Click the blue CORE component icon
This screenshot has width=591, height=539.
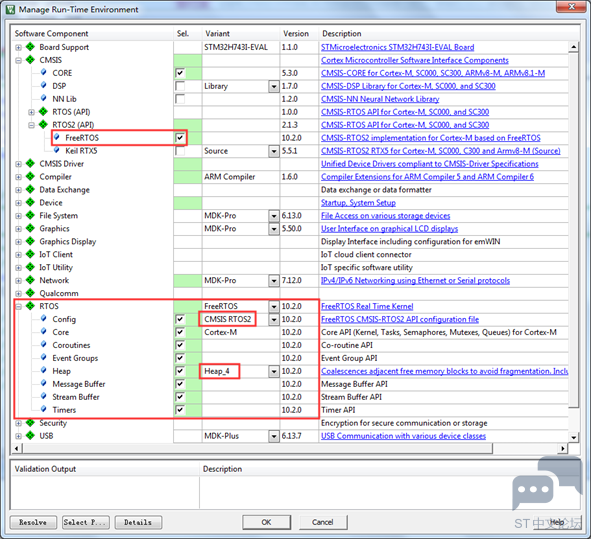(x=44, y=72)
